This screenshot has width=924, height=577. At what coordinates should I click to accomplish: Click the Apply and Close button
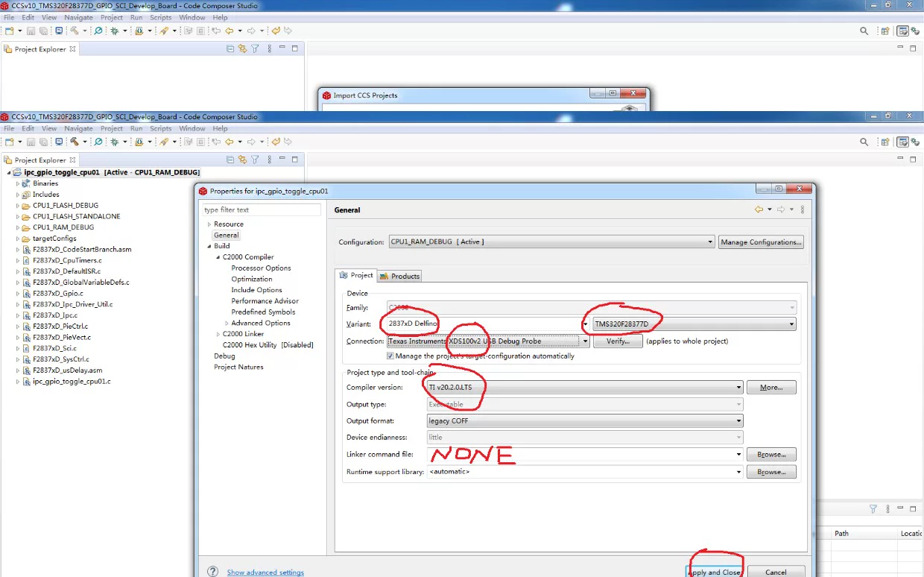(x=714, y=572)
